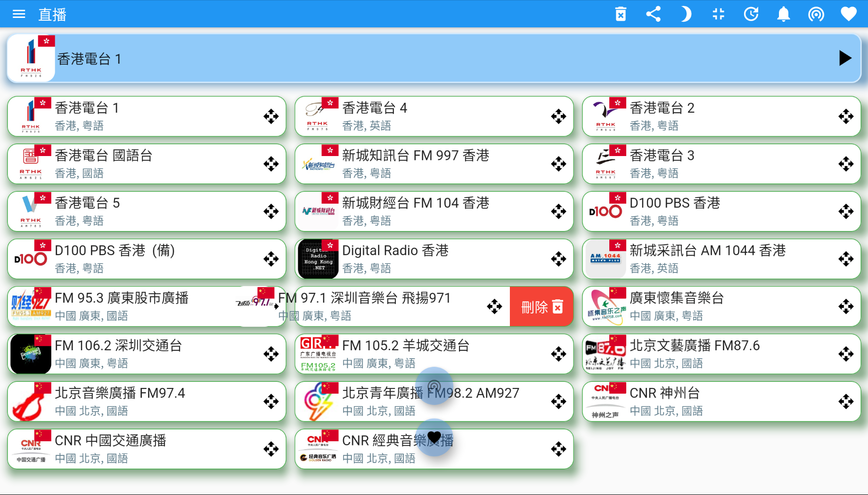Image resolution: width=868 pixels, height=495 pixels.
Task: Toggle night mode moon icon
Action: 686,14
